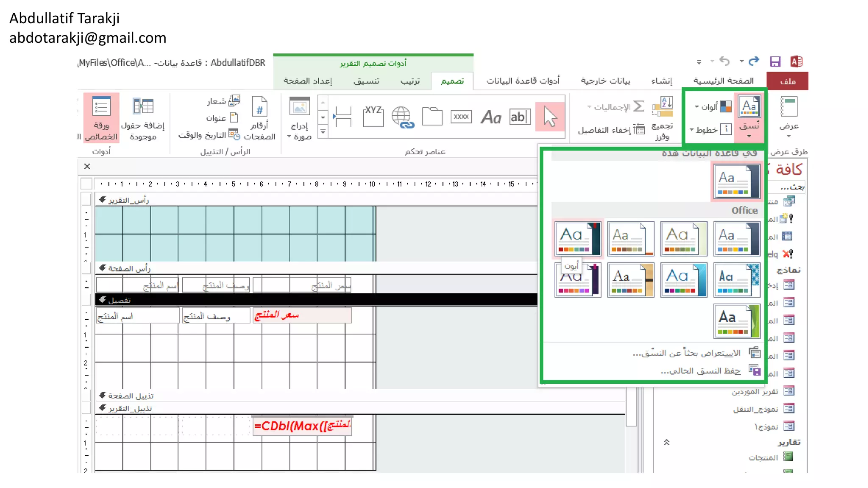Toggle the Select pointer tool

550,117
